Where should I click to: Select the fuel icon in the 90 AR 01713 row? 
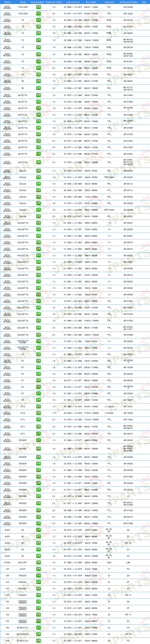pyautogui.click(x=38, y=88)
